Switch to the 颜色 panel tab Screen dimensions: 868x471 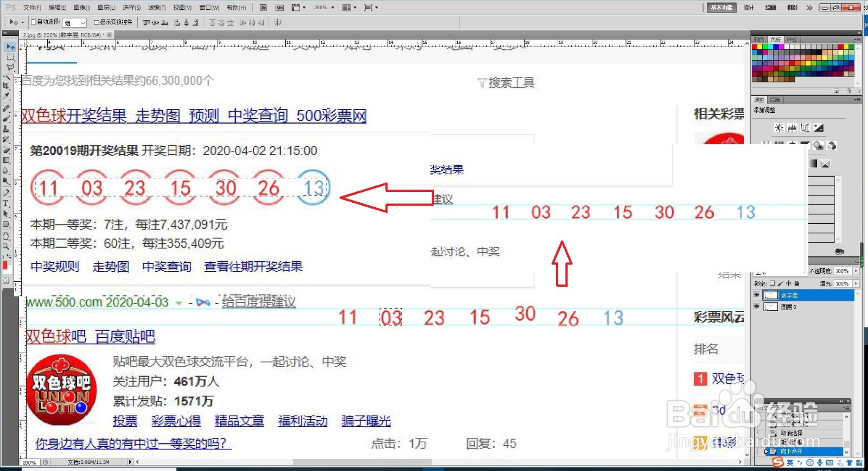coord(759,40)
